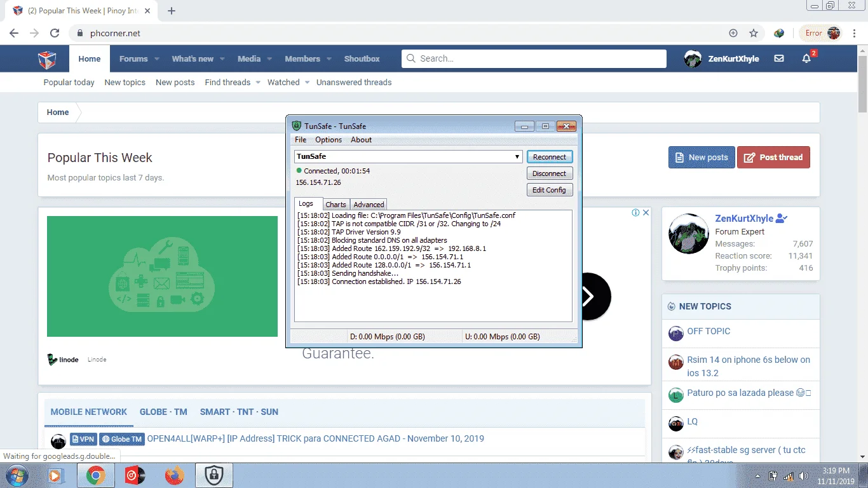Click the install plus icon in the address bar
The width and height of the screenshot is (868, 488).
(733, 33)
